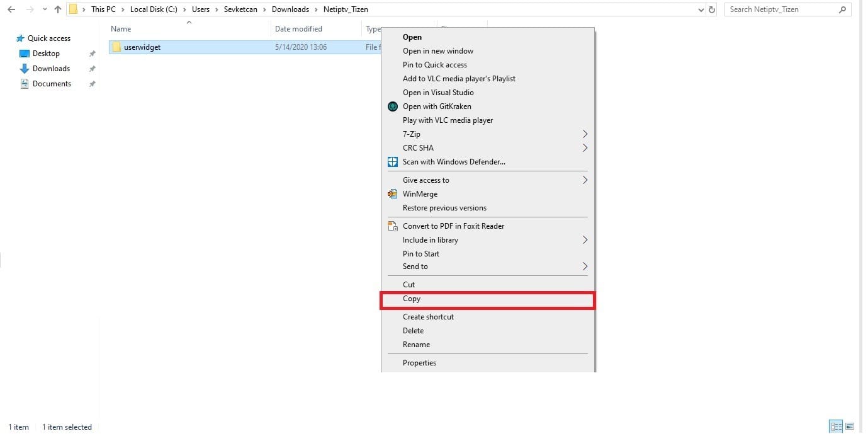This screenshot has height=436, width=868.
Task: Sort files by Date modified column
Action: pyautogui.click(x=298, y=29)
